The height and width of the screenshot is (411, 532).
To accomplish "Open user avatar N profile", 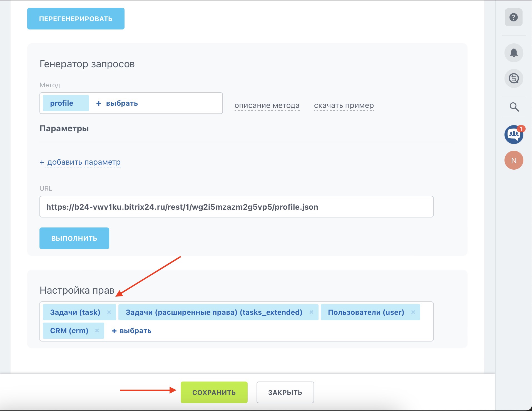I will coord(514,160).
